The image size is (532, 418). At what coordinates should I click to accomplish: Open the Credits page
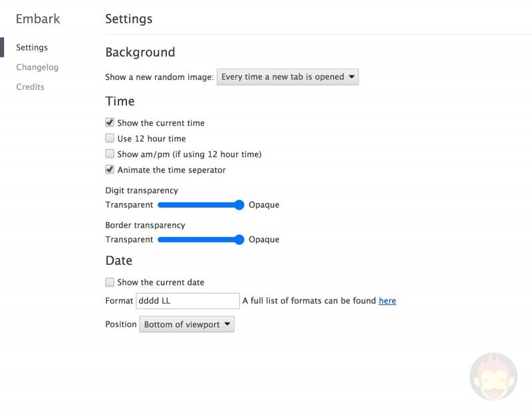[30, 87]
